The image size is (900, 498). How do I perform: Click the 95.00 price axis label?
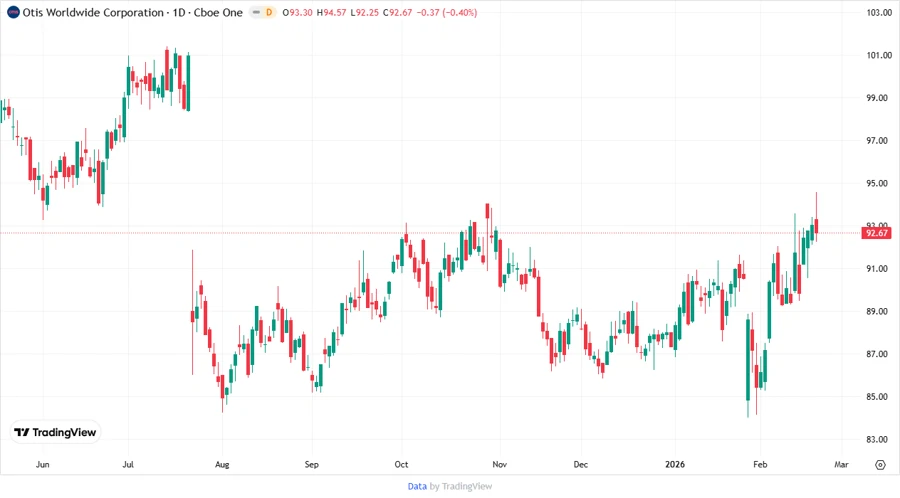pos(876,183)
